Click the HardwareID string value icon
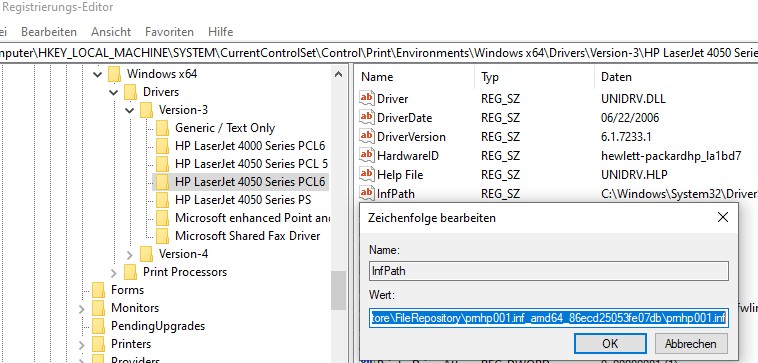This screenshot has width=758, height=363. pos(367,156)
